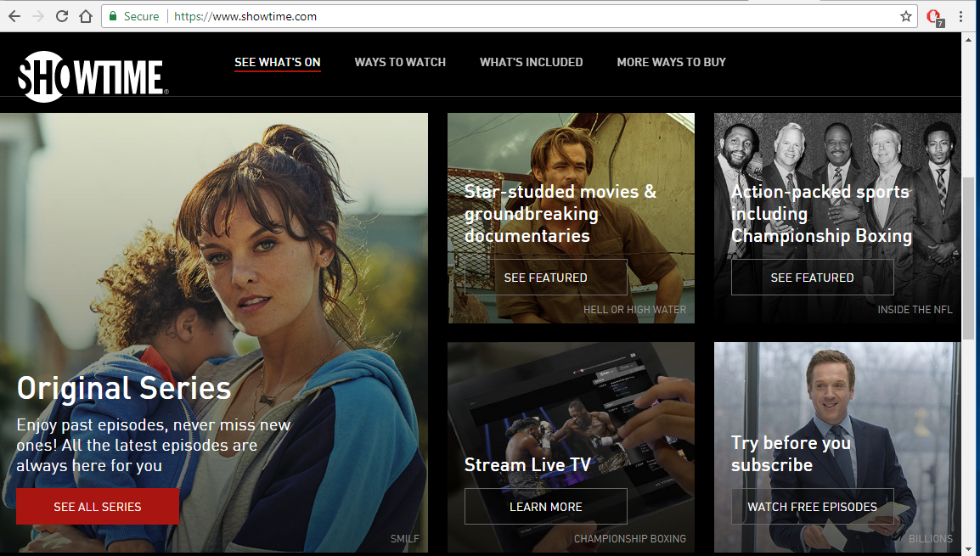This screenshot has width=980, height=556.
Task: Go back using browser back arrow
Action: point(14,16)
